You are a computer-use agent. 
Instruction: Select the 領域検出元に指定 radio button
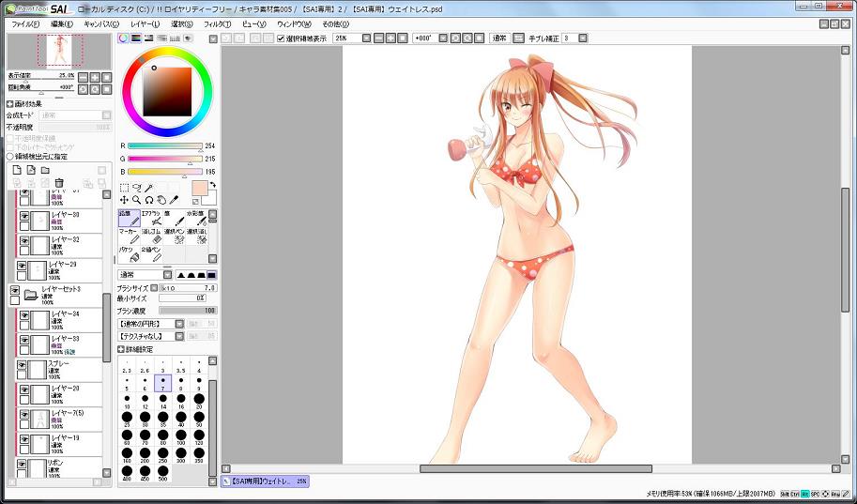pos(10,157)
